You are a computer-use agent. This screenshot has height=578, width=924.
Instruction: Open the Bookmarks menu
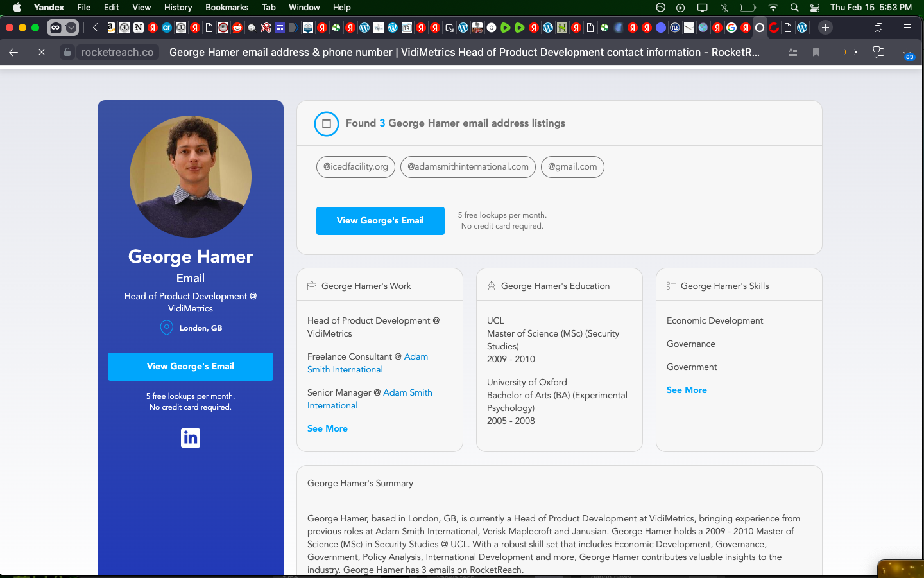(x=227, y=8)
